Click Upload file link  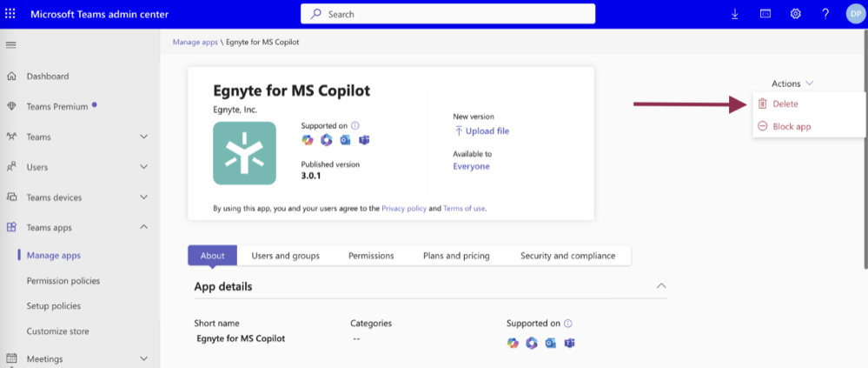[x=481, y=131]
